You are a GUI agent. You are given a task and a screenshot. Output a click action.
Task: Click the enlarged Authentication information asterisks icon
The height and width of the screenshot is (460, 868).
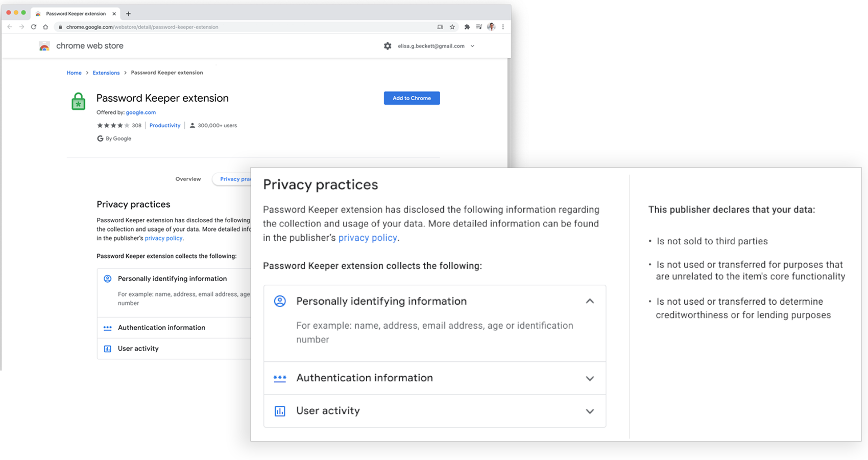(x=280, y=378)
